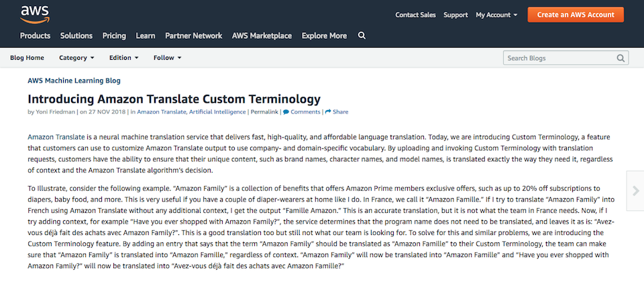This screenshot has width=644, height=282.
Task: Open the Edition dropdown
Action: (124, 58)
